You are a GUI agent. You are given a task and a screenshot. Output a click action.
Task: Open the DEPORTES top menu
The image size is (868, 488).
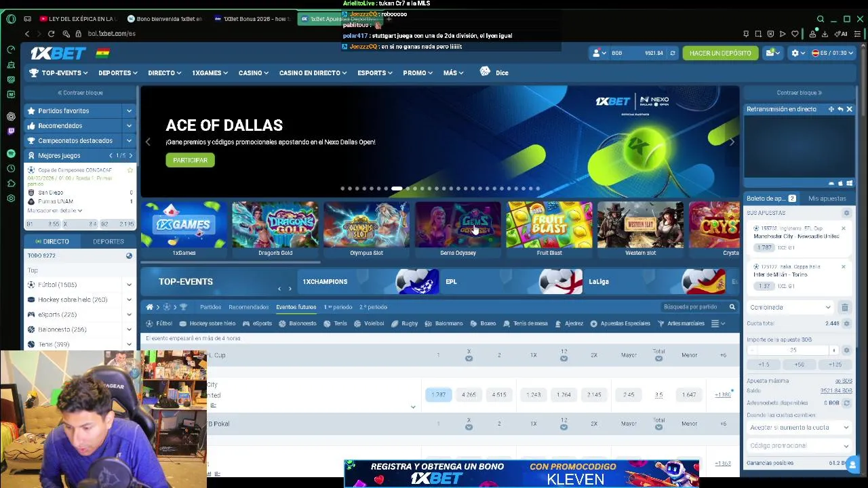(x=118, y=73)
